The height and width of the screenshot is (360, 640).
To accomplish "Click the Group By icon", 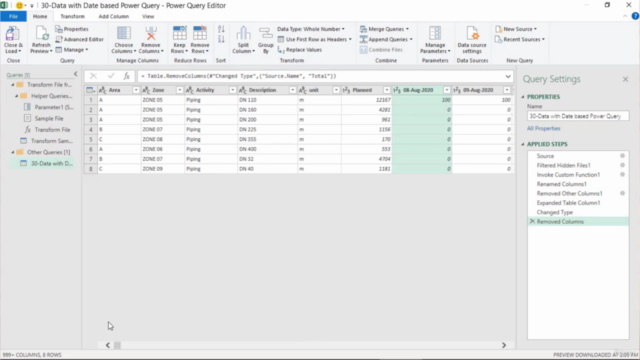I will 266,34.
